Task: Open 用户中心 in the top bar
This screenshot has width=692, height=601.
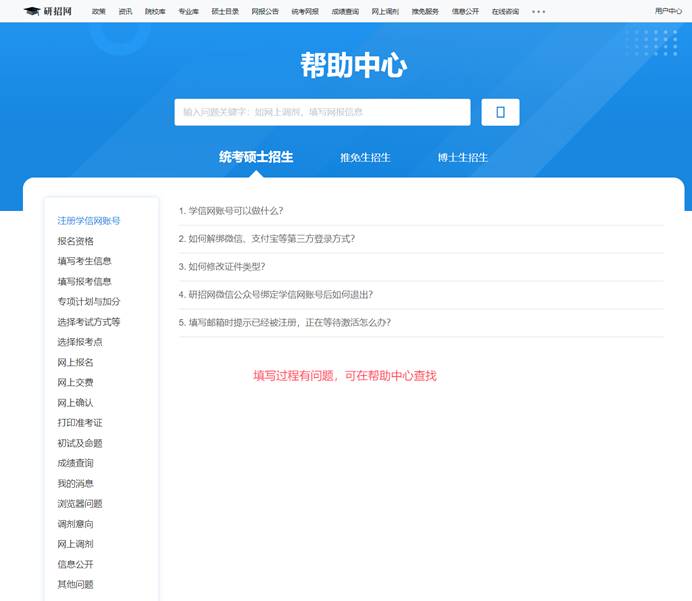Action: tap(668, 11)
